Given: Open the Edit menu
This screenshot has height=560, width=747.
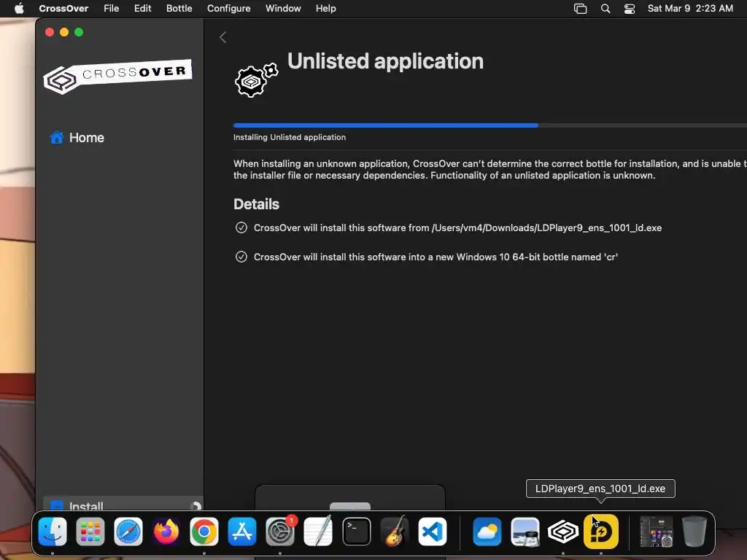Looking at the screenshot, I should pyautogui.click(x=142, y=9).
